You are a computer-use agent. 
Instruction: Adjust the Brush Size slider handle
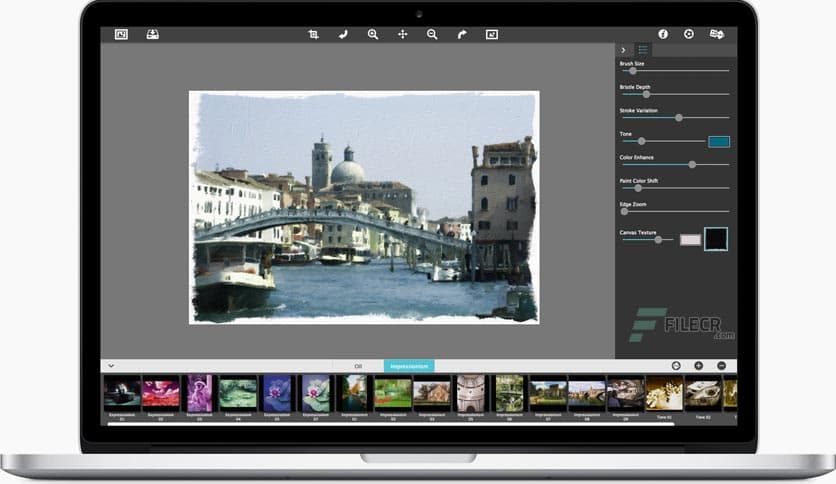633,71
